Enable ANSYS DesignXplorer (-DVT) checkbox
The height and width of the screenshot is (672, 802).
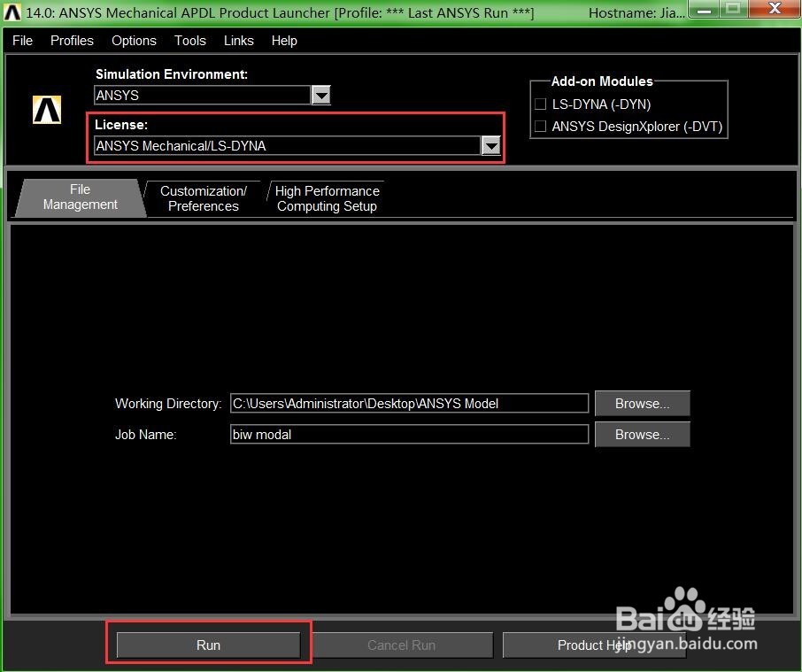pos(540,127)
